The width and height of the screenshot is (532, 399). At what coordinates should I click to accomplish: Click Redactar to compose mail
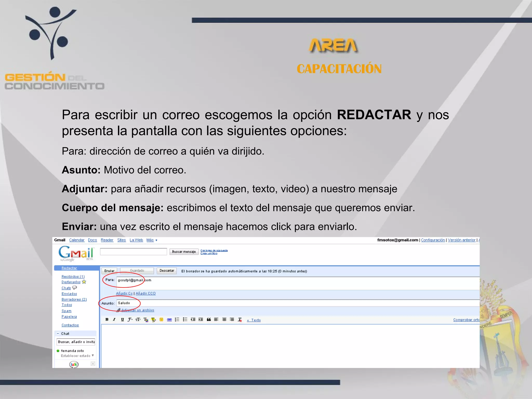pyautogui.click(x=69, y=268)
